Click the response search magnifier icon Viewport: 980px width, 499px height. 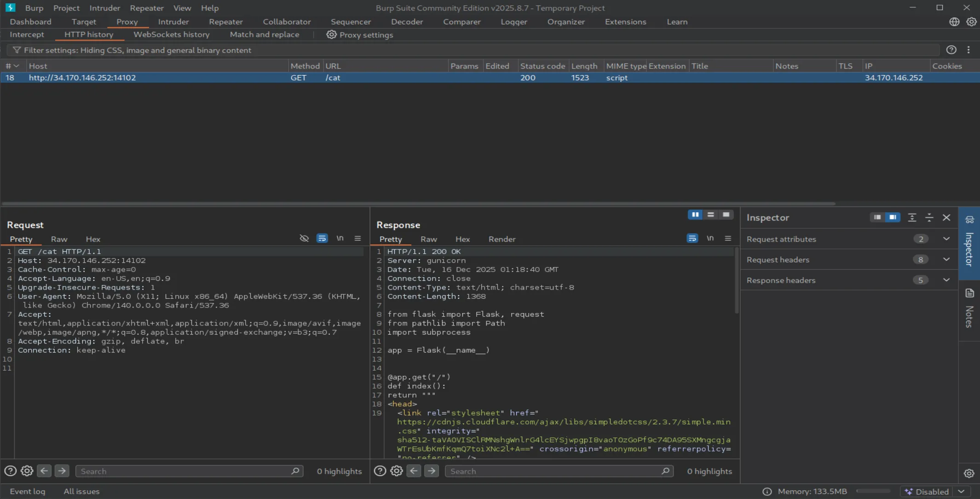(665, 471)
